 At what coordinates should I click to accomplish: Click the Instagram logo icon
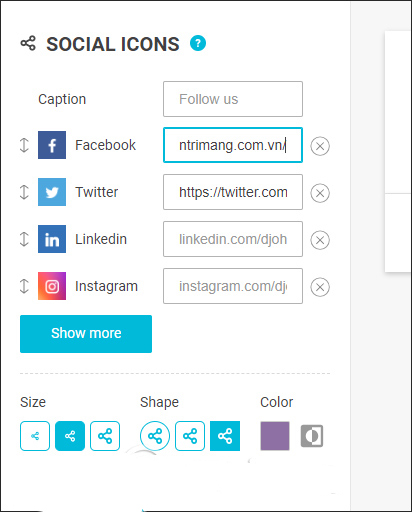coord(52,286)
